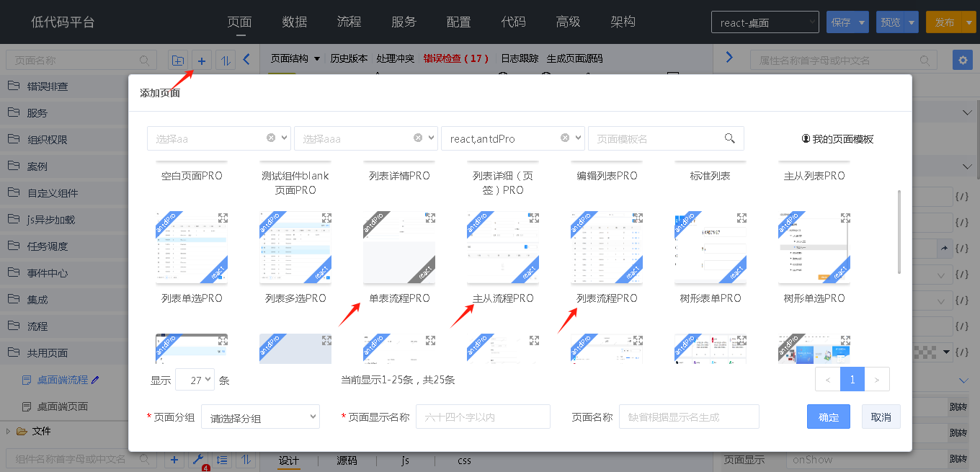Click the search icon in page name box
980x472 pixels.
[145, 61]
